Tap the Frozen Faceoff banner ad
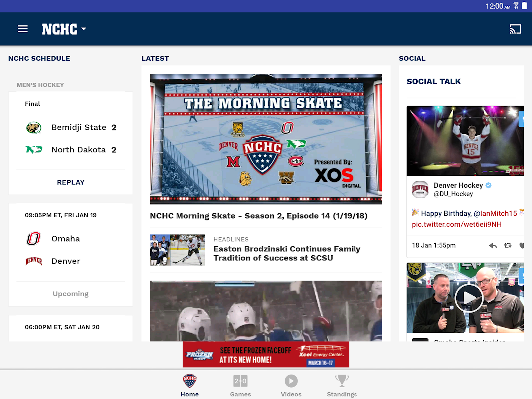This screenshot has height=399, width=532. (x=266, y=354)
